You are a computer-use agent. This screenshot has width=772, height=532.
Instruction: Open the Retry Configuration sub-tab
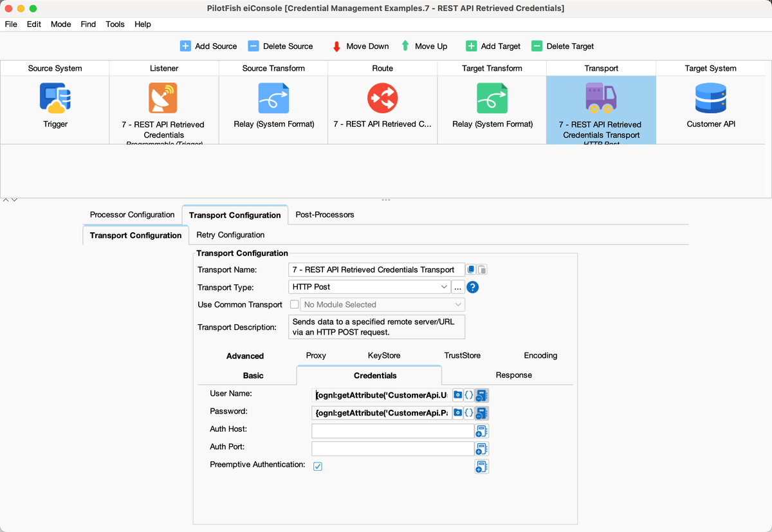[x=230, y=235]
